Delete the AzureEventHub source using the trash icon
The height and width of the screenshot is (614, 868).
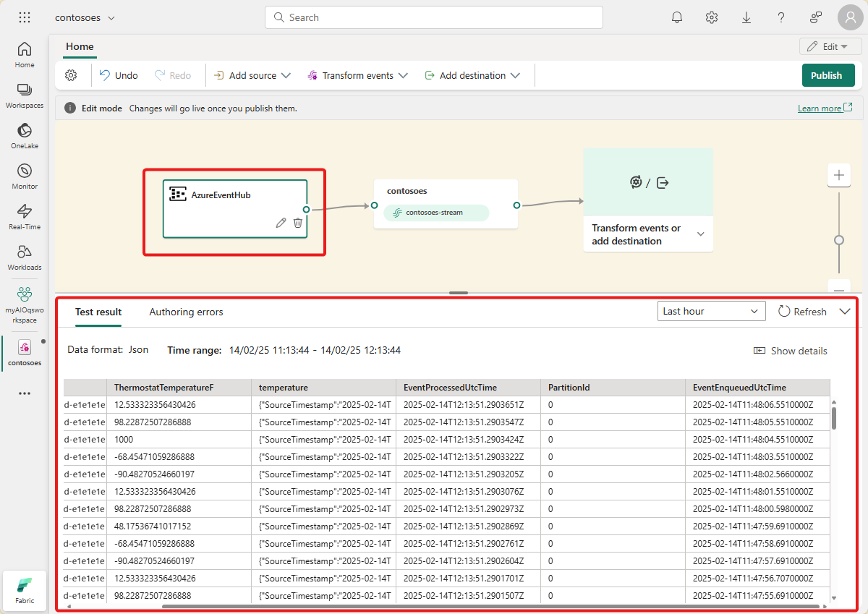tap(298, 223)
